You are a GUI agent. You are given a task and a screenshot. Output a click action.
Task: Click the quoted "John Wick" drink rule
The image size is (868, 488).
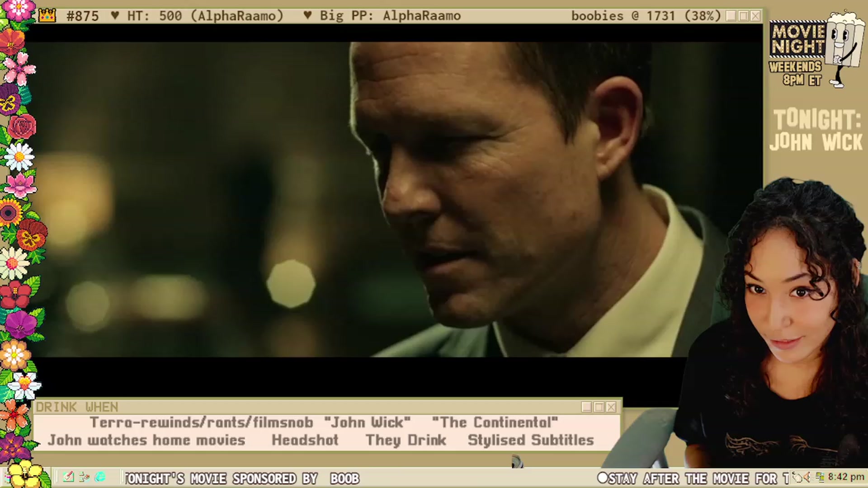368,422
